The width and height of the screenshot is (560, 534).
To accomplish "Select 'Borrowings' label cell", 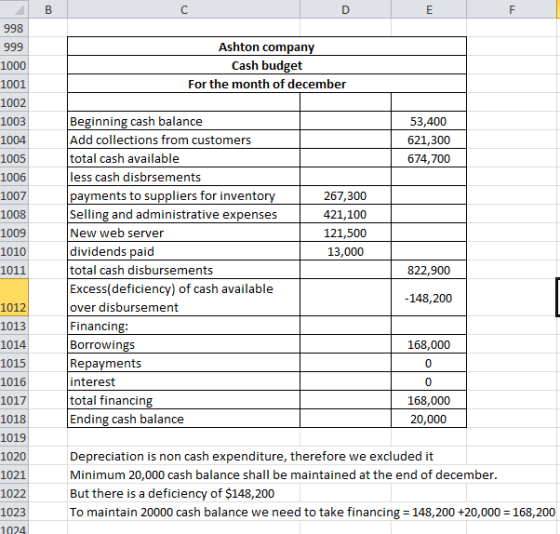I will [184, 344].
